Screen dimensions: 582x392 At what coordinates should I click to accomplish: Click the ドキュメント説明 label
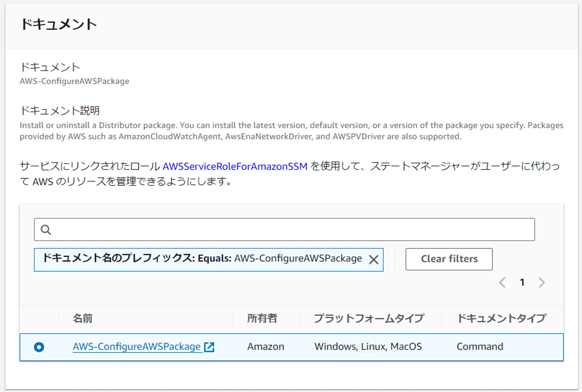[60, 110]
